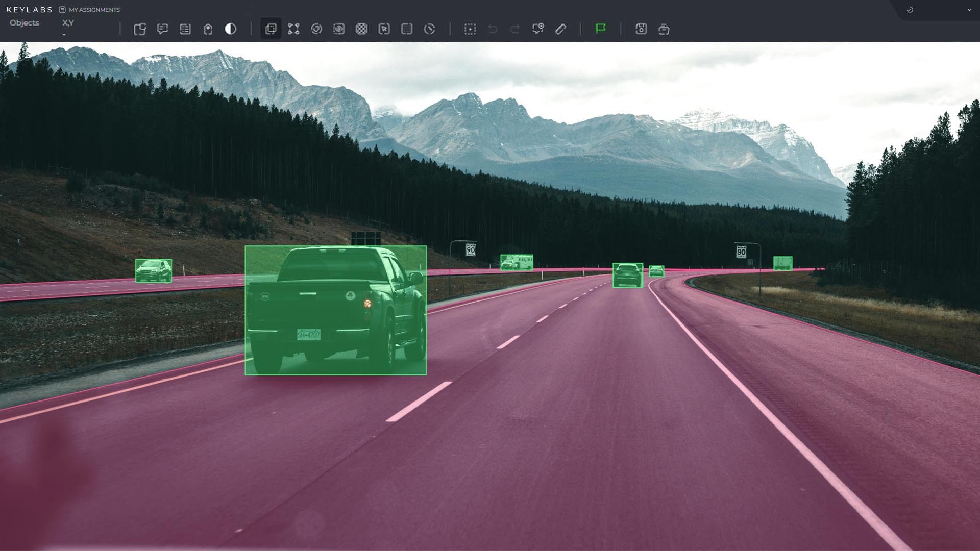Image resolution: width=980 pixels, height=551 pixels.
Task: Click the Undo button
Action: point(492,29)
